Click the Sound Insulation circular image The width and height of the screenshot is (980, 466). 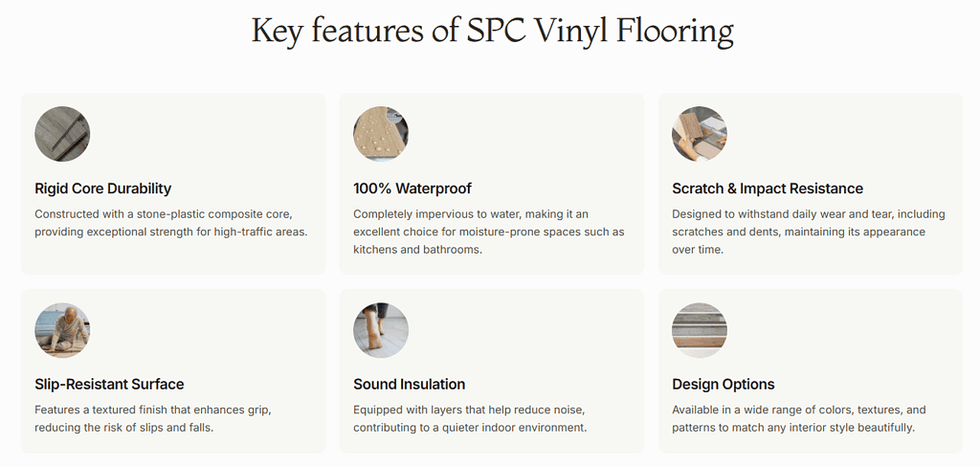click(381, 330)
